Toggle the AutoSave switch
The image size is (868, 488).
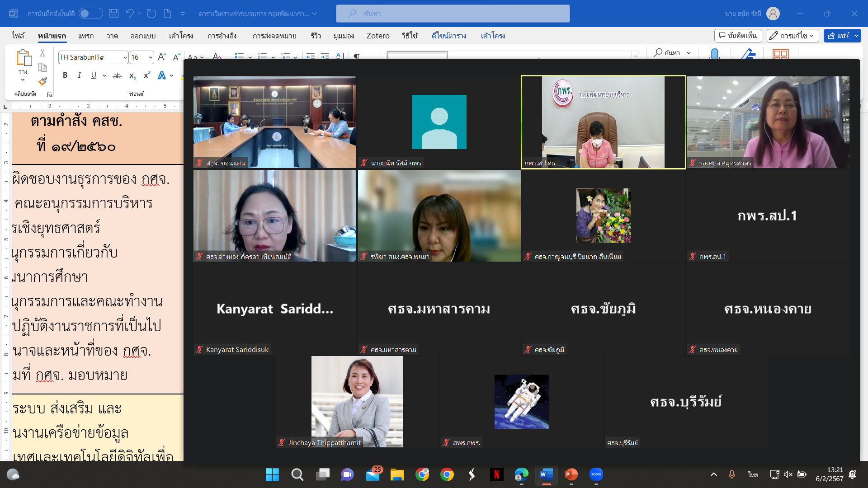90,14
